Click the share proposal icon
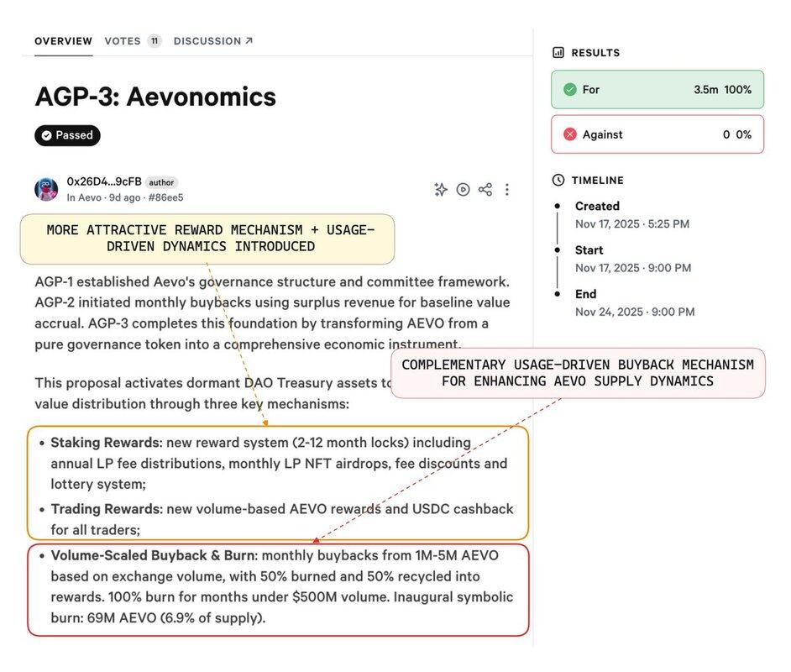791x672 pixels. (x=485, y=190)
